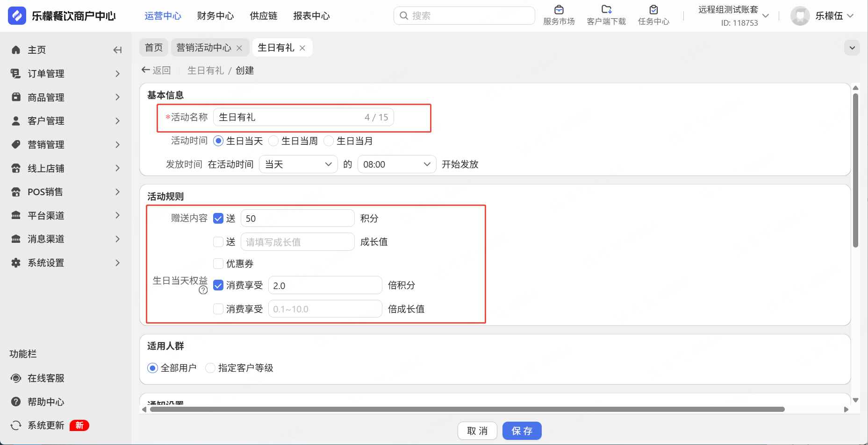The image size is (868, 445).
Task: Click the 保存 save button
Action: click(522, 431)
